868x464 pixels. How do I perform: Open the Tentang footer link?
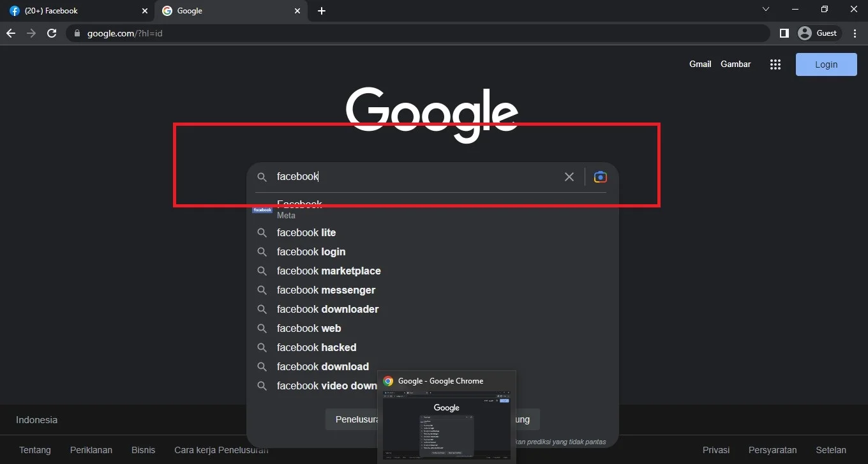35,450
